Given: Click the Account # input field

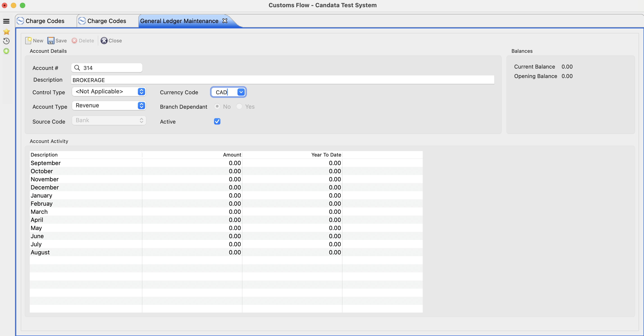Looking at the screenshot, I should click(x=107, y=68).
